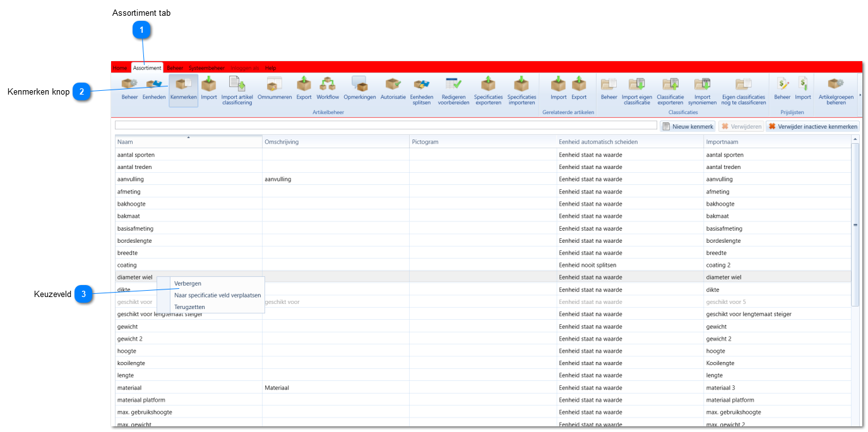Click the table scrollbar up arrow
This screenshot has width=868, height=432.
[x=855, y=139]
